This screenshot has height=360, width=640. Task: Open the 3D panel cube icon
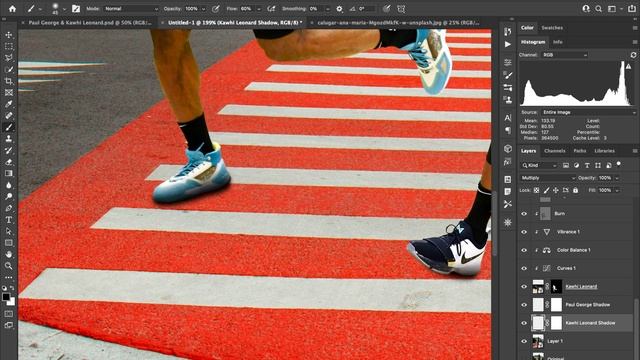tap(508, 149)
